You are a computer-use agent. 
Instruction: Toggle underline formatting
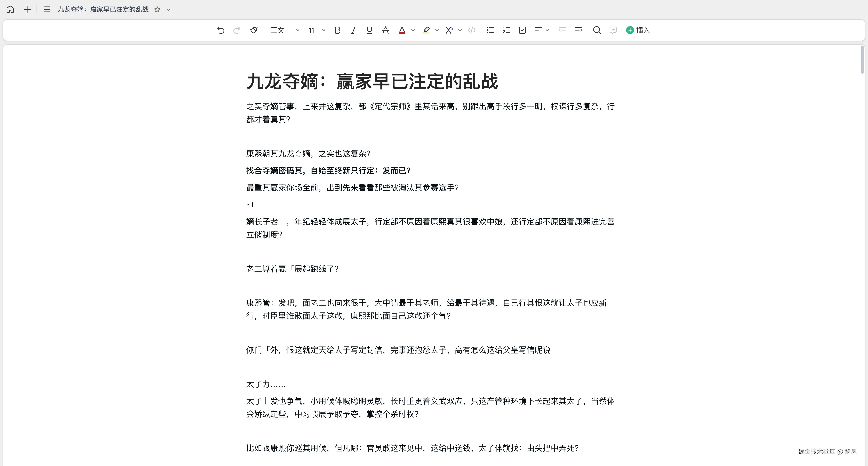pos(369,30)
